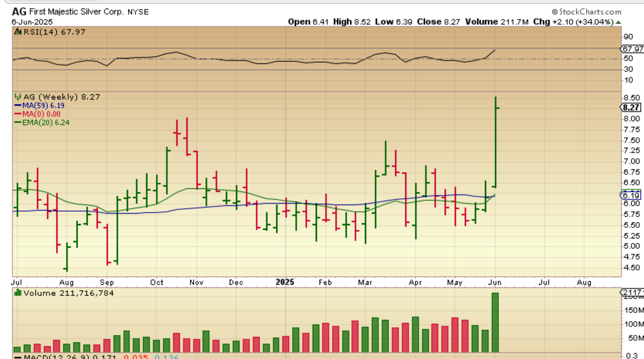This screenshot has width=644, height=359.
Task: Click the RSI indicator icon
Action: point(18,32)
